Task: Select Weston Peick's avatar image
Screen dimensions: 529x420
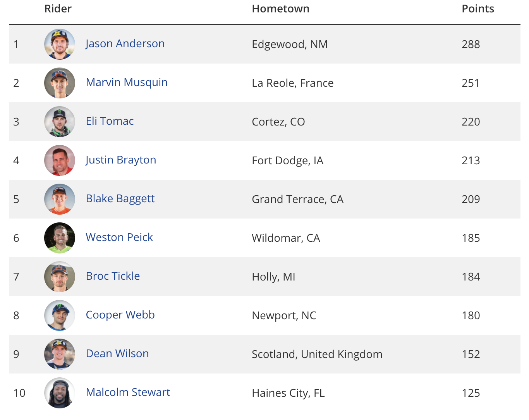Action: 60,238
